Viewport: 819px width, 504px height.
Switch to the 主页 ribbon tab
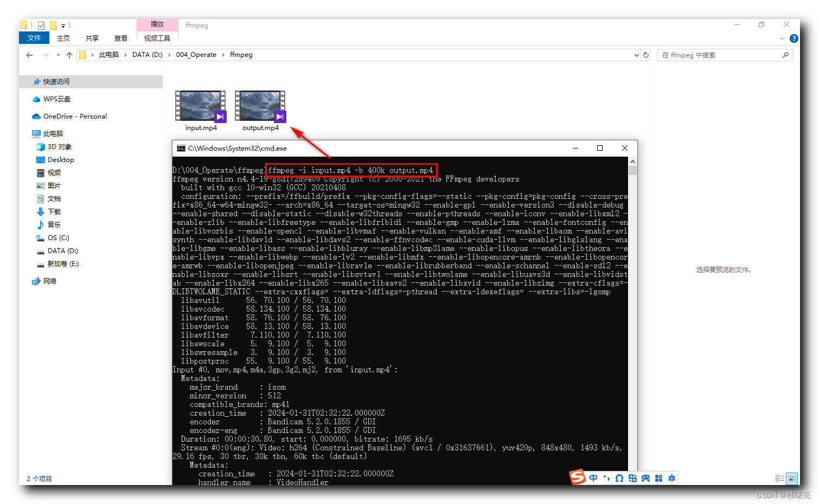point(63,38)
